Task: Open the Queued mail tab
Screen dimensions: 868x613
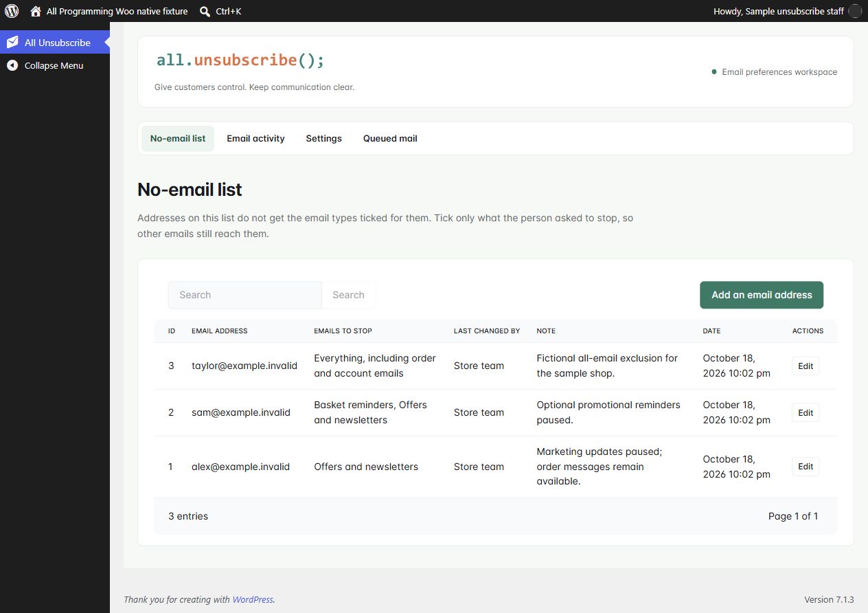Action: click(x=390, y=138)
